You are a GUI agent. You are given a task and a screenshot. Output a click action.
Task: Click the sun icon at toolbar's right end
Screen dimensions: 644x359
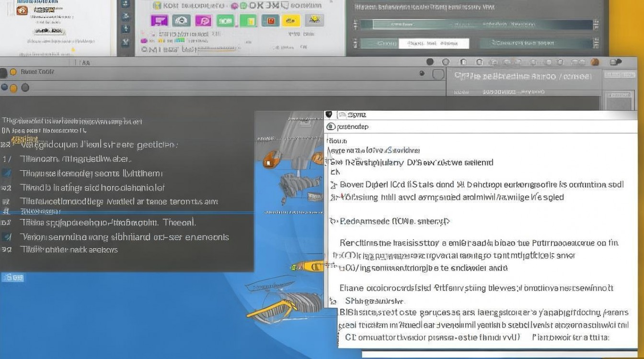[314, 20]
